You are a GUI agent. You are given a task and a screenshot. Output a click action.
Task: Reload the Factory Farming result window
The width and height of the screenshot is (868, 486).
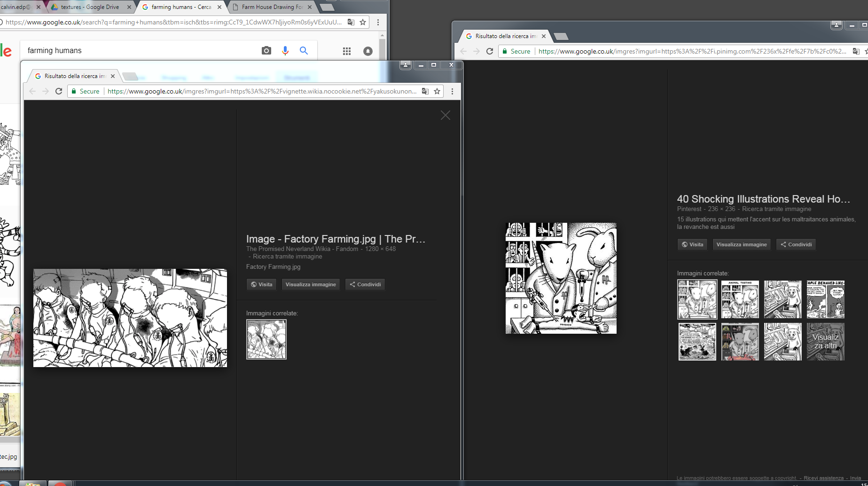tap(59, 91)
